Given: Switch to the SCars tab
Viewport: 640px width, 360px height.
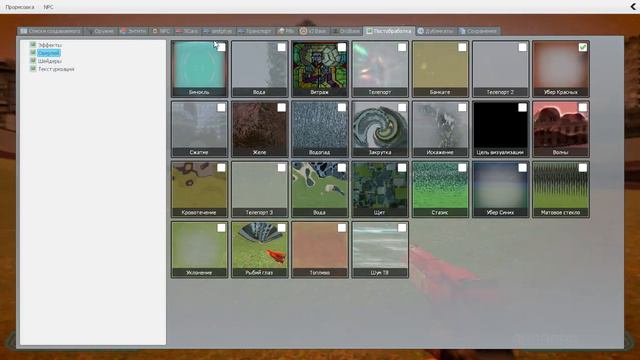Looking at the screenshot, I should [187, 31].
